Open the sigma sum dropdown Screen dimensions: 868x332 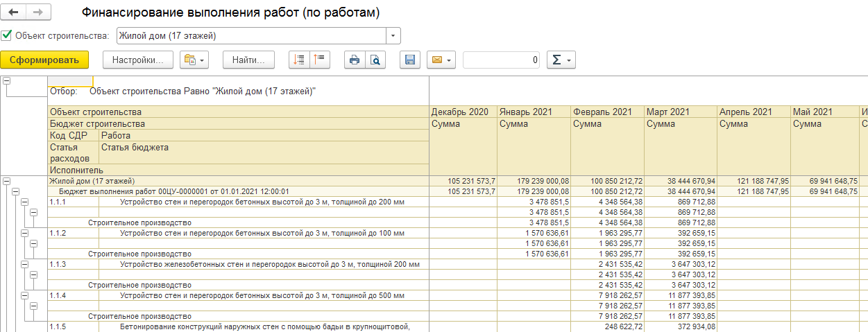(x=561, y=60)
